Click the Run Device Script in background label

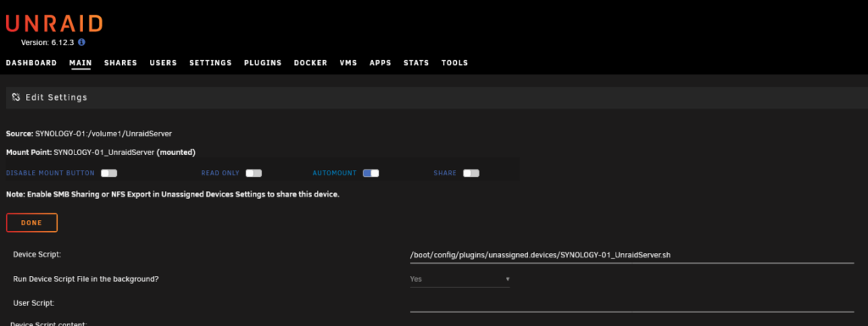(86, 279)
